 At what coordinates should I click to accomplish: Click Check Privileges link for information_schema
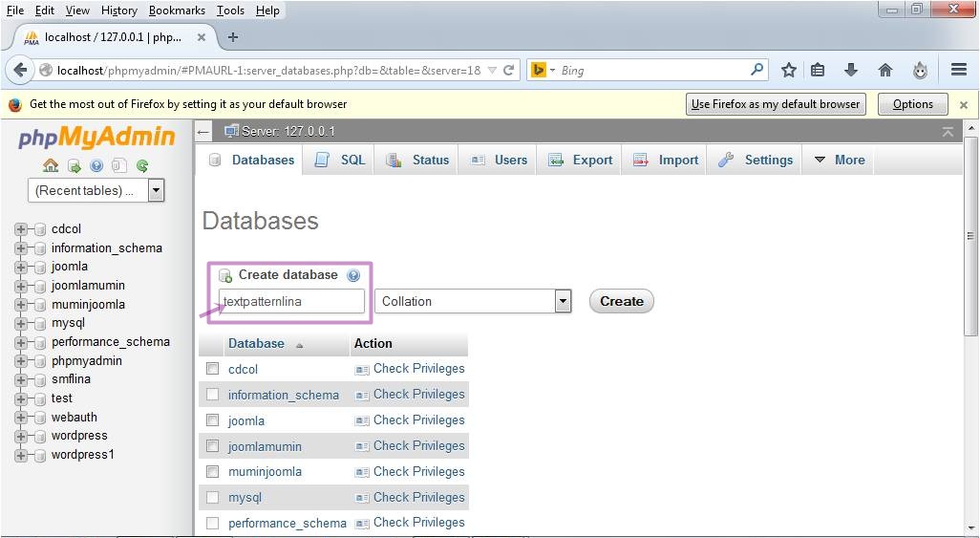pyautogui.click(x=418, y=395)
